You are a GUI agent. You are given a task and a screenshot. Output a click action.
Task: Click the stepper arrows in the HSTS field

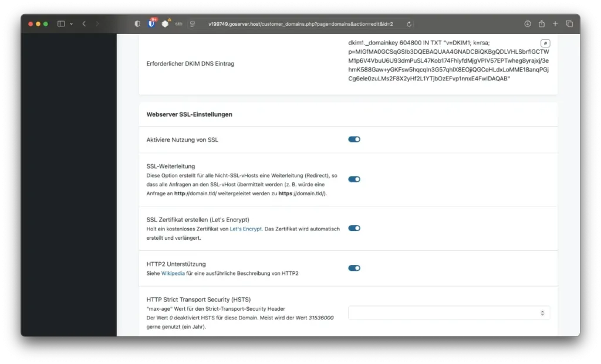coord(542,312)
